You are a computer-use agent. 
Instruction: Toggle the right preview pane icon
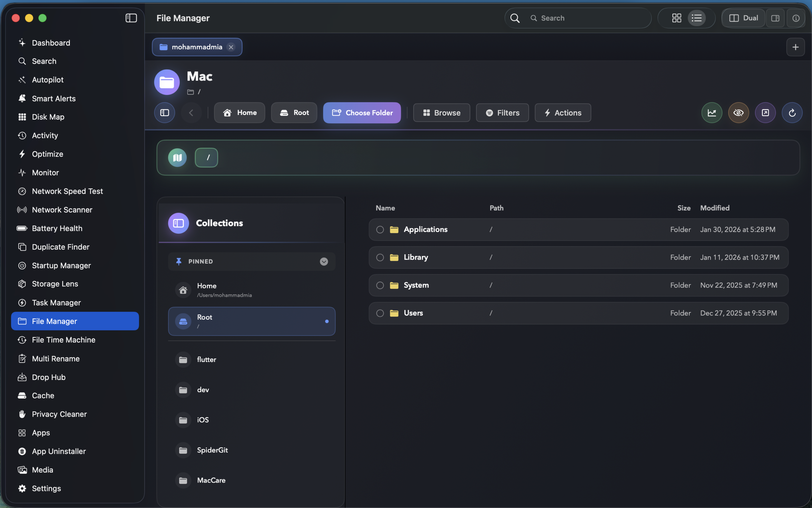[775, 18]
